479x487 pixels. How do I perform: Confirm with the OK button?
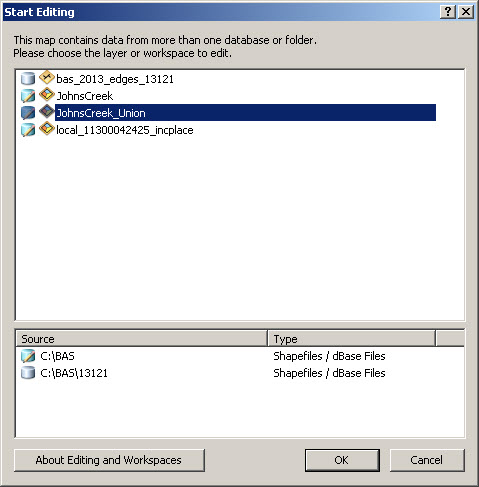[x=342, y=460]
